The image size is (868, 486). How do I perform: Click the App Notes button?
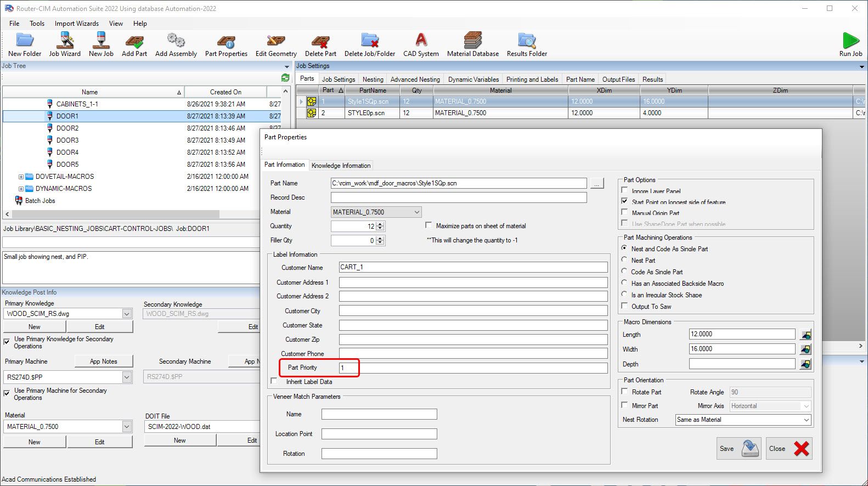click(x=103, y=361)
